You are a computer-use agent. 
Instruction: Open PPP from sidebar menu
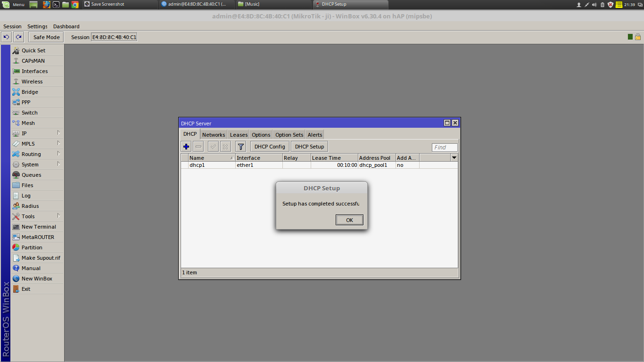(x=37, y=102)
